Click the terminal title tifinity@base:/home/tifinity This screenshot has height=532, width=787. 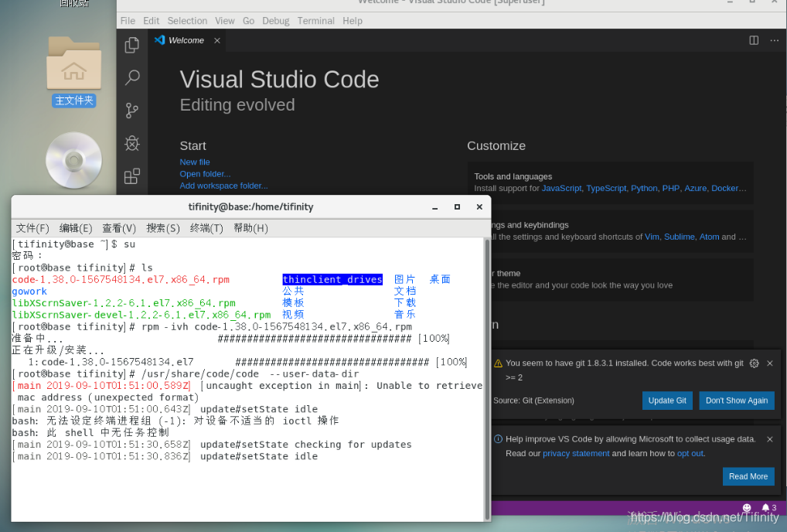point(250,206)
